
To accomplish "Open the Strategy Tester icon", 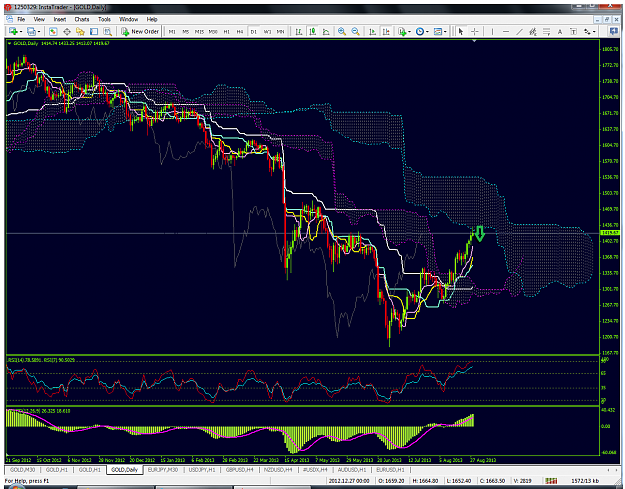I will (108, 31).
